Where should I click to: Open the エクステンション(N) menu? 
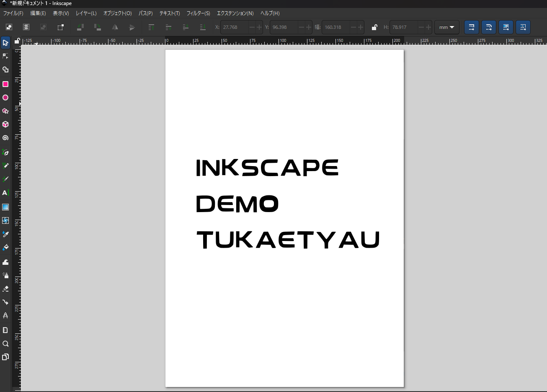235,13
